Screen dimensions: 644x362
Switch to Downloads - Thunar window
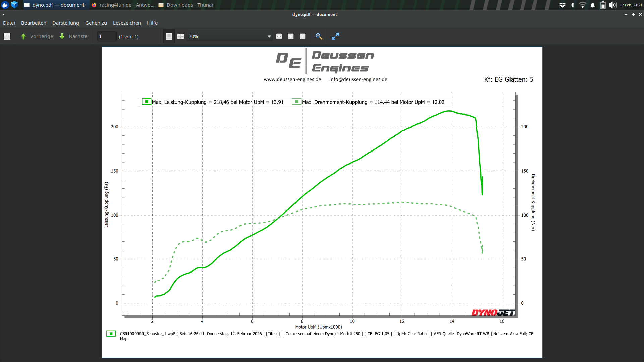click(186, 5)
